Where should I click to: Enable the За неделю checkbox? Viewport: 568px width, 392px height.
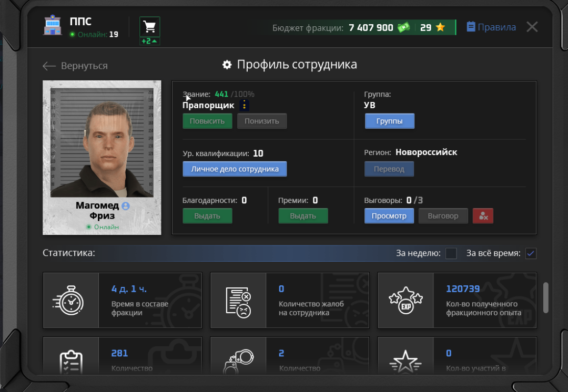point(451,253)
